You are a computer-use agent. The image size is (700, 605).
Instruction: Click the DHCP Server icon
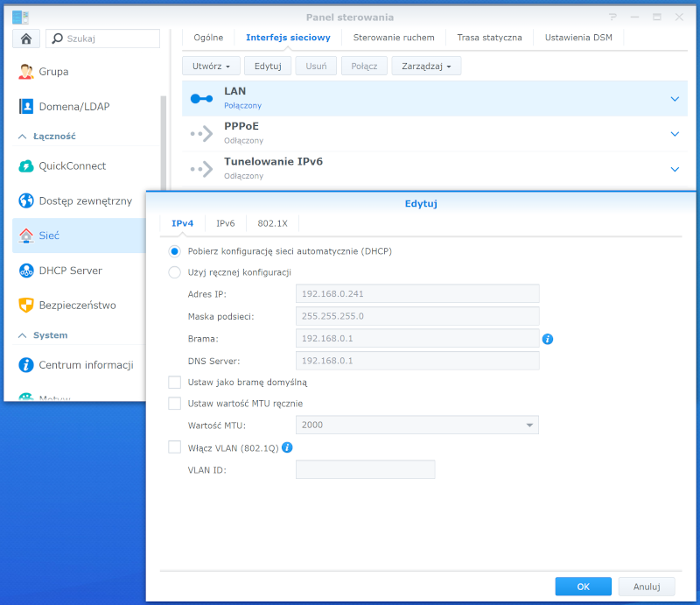click(26, 271)
